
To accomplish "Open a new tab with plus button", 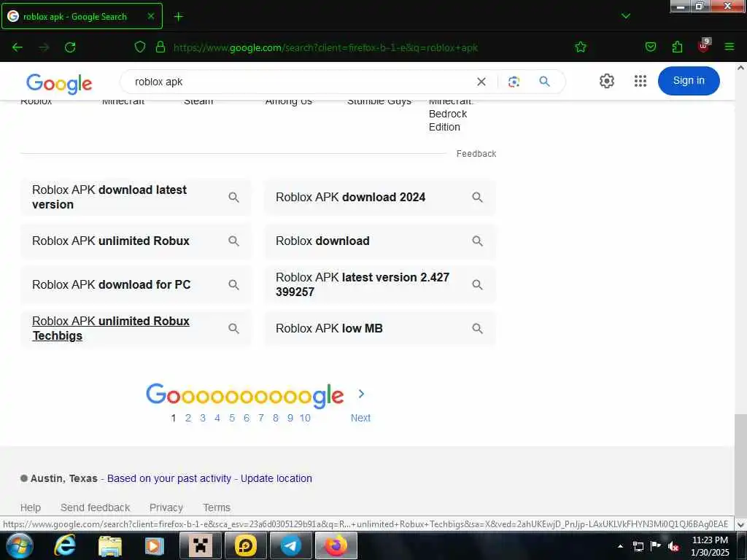I will point(178,17).
